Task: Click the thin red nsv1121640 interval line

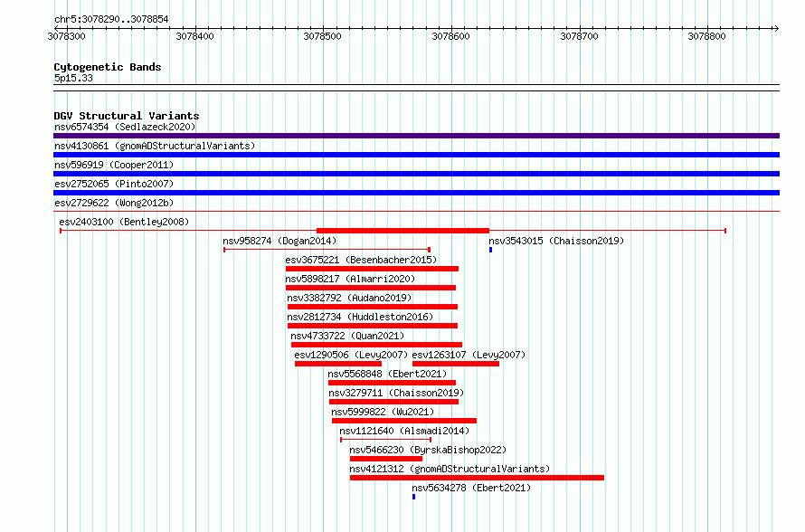Action: [x=385, y=440]
